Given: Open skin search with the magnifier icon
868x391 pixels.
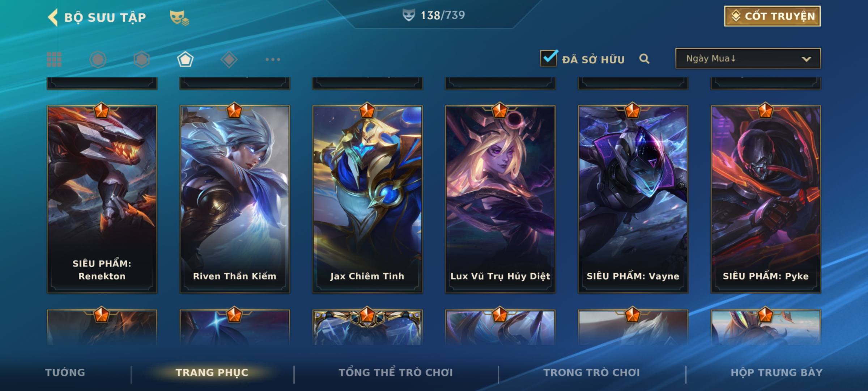Looking at the screenshot, I should (644, 59).
